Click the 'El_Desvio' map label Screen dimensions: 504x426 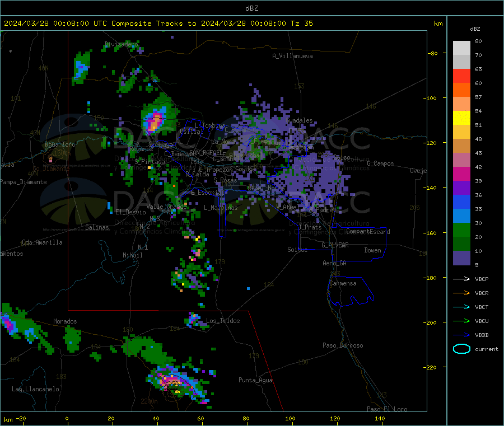(130, 212)
